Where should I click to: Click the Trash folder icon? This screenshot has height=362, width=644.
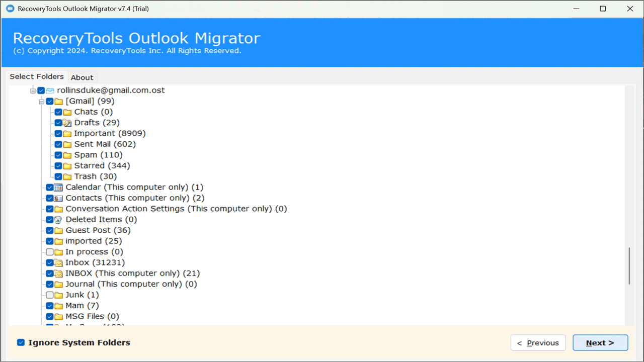click(67, 176)
